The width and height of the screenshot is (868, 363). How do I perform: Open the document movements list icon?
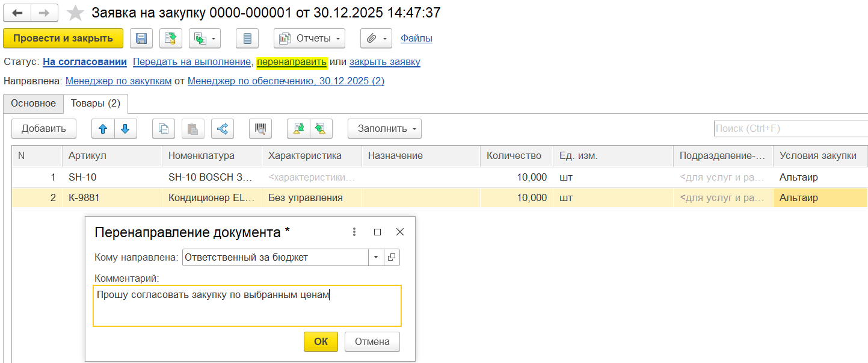click(247, 39)
